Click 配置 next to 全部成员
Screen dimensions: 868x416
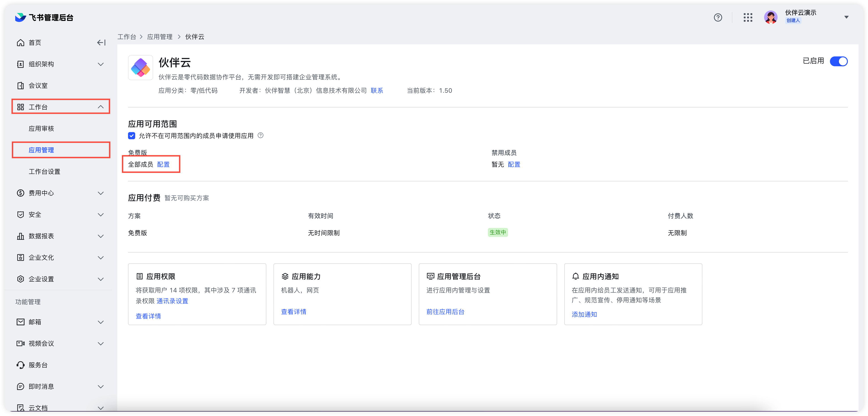163,165
